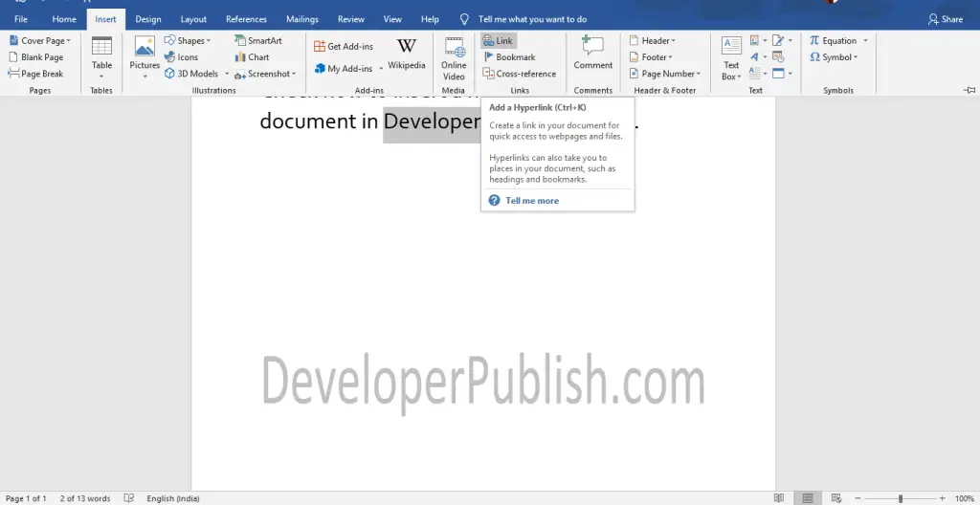Open the Equation gallery
The height and width of the screenshot is (505, 980).
point(834,40)
